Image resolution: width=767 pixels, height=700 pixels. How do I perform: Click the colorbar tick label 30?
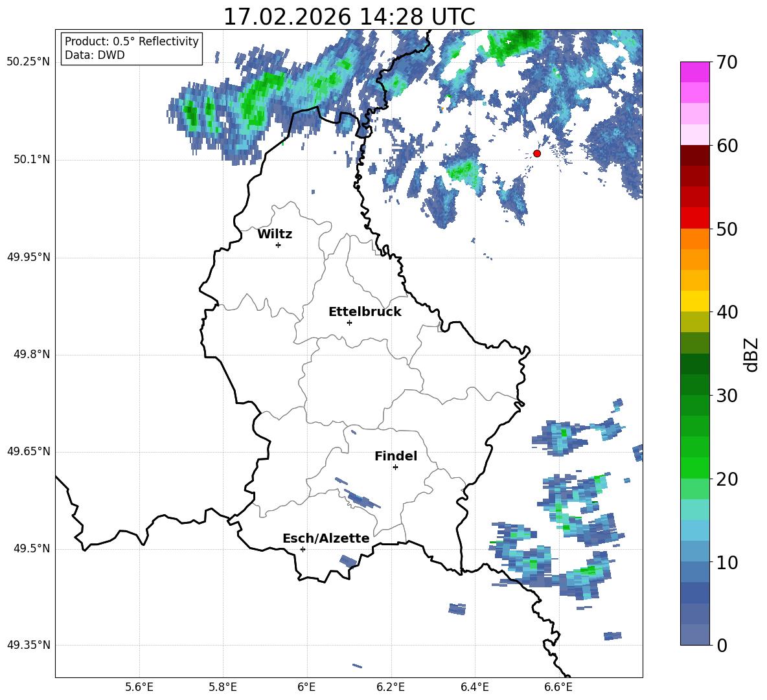coord(727,396)
